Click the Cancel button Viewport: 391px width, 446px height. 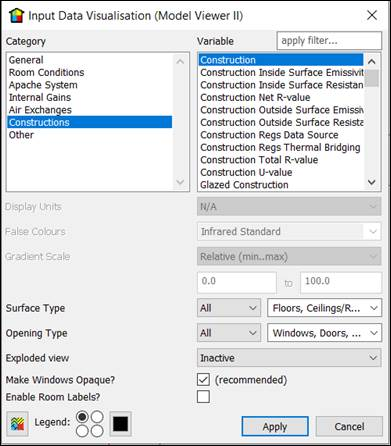click(349, 426)
